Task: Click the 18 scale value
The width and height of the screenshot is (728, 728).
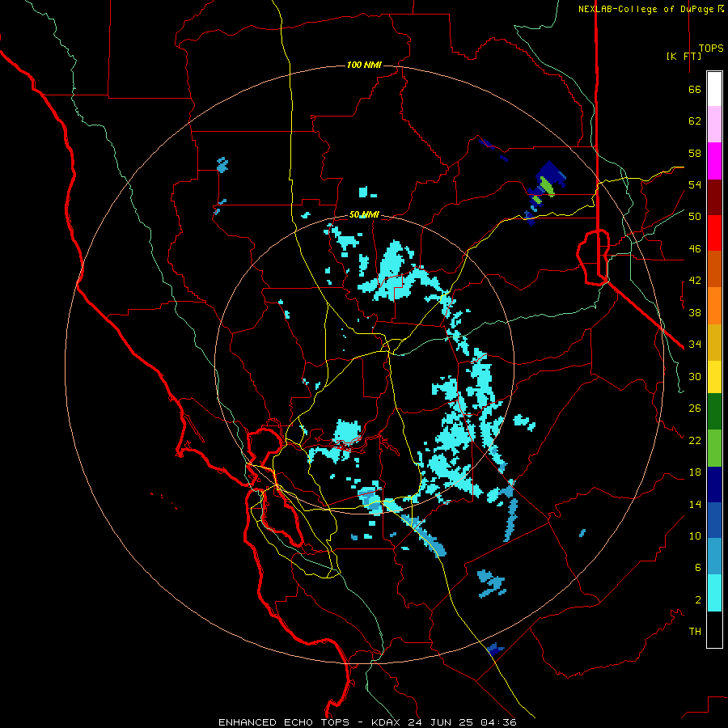Action: [x=695, y=472]
